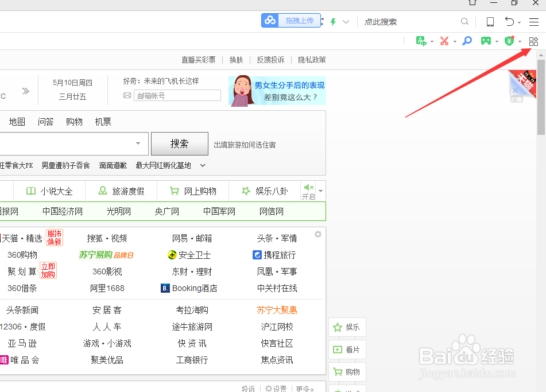
Task: Click the 看片 sidebar video button
Action: 347,350
